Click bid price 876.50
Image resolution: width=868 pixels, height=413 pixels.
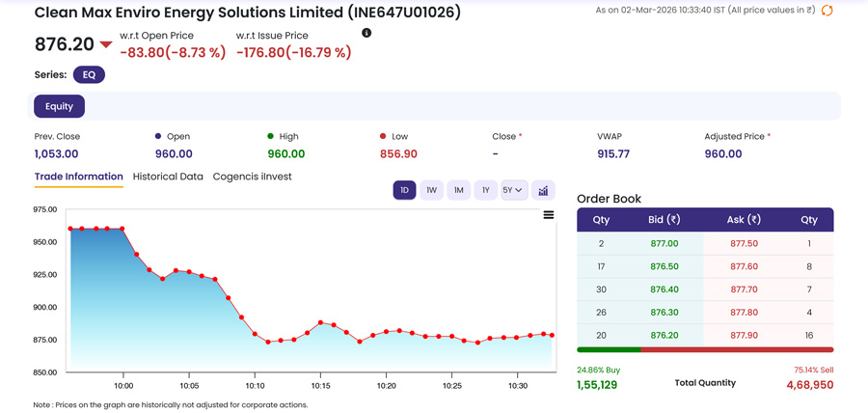664,266
